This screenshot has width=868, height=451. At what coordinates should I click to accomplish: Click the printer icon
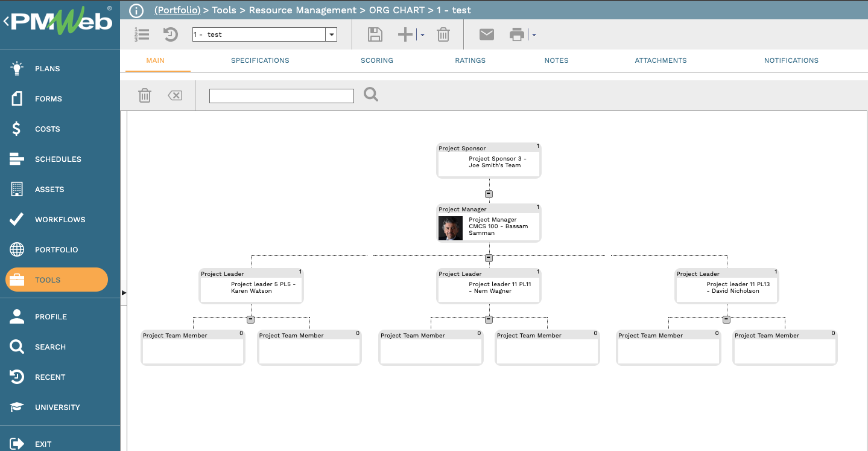coord(517,34)
